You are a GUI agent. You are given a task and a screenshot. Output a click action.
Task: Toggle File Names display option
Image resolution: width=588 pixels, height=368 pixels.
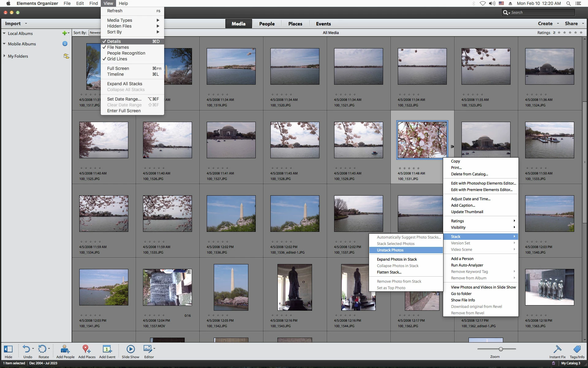[118, 47]
